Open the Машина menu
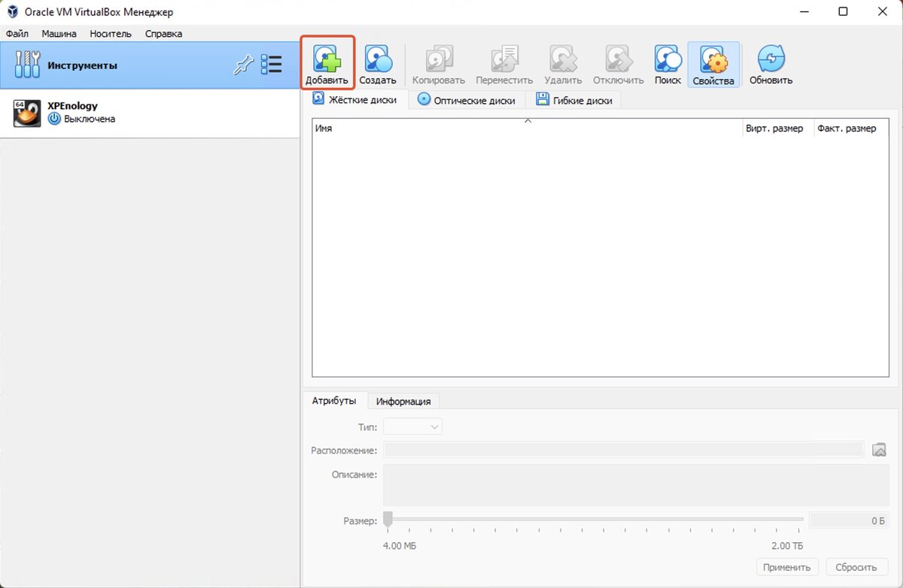Image resolution: width=903 pixels, height=588 pixels. click(x=59, y=34)
